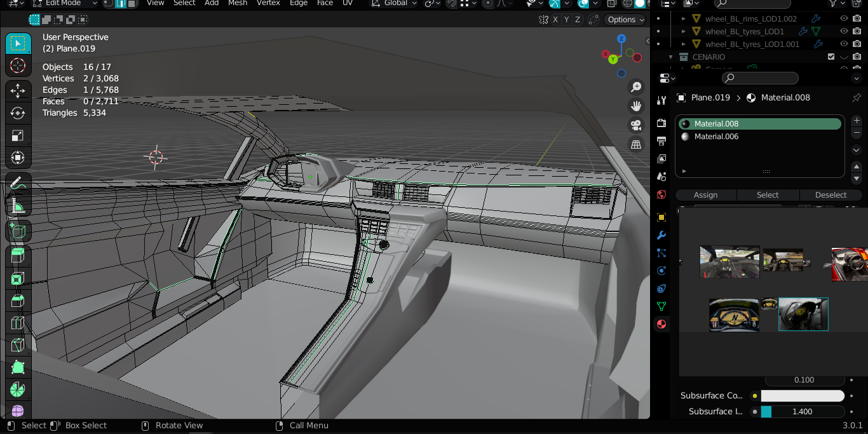The image size is (868, 434).
Task: Open material slot specials chevron menu
Action: pyautogui.click(x=856, y=151)
